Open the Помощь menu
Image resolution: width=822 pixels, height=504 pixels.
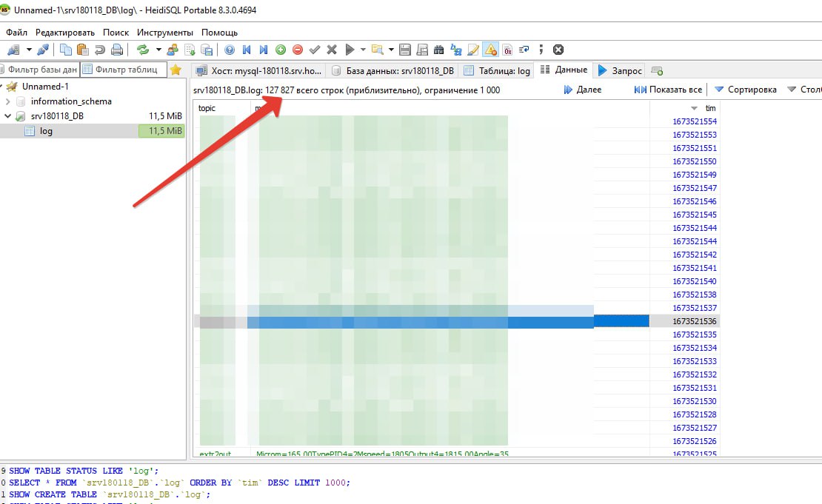click(x=220, y=33)
